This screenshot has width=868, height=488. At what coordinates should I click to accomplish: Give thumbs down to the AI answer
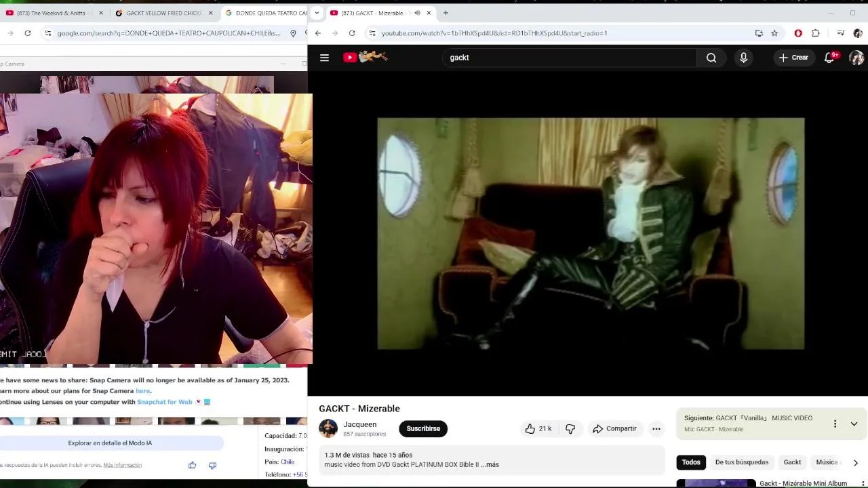[x=212, y=465]
